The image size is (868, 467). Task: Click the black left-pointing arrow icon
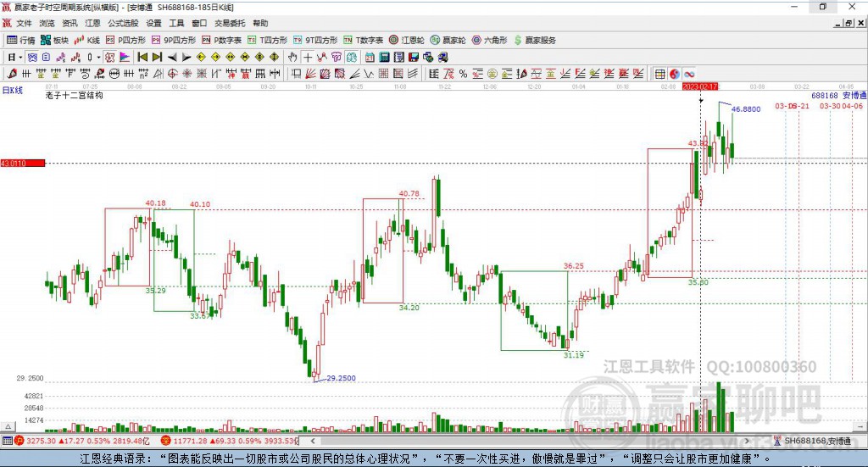(x=172, y=57)
